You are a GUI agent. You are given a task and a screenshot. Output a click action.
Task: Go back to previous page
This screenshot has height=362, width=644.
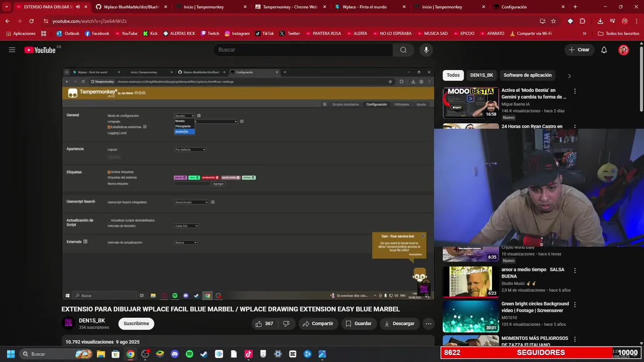click(x=7, y=21)
